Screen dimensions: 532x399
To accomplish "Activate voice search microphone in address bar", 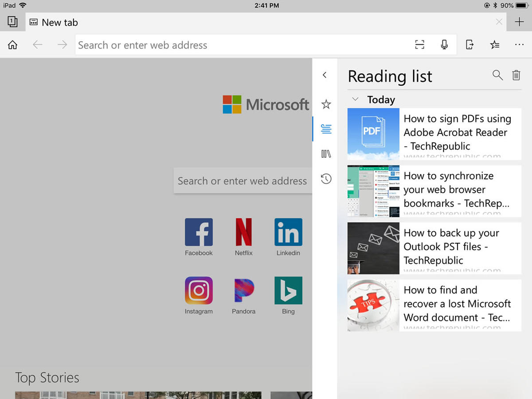I will (x=444, y=44).
